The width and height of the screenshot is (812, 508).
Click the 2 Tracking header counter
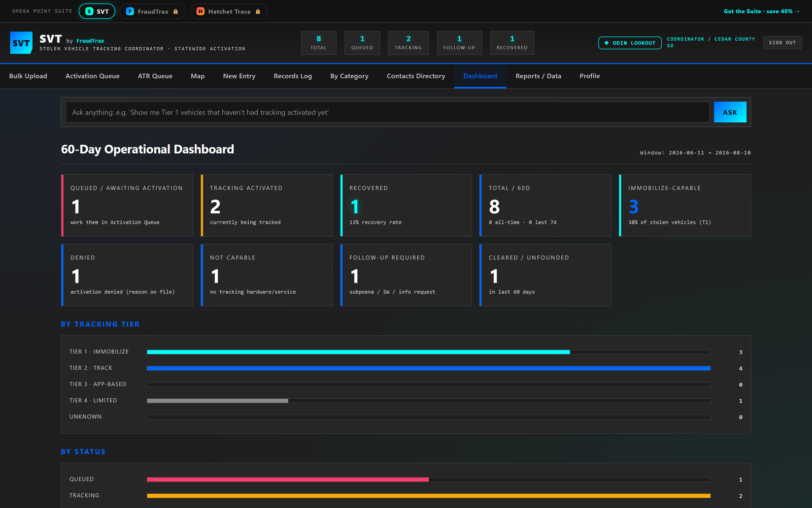409,43
